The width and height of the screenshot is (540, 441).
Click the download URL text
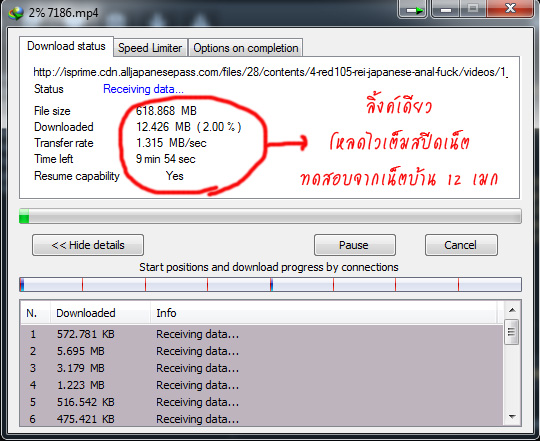pyautogui.click(x=270, y=72)
